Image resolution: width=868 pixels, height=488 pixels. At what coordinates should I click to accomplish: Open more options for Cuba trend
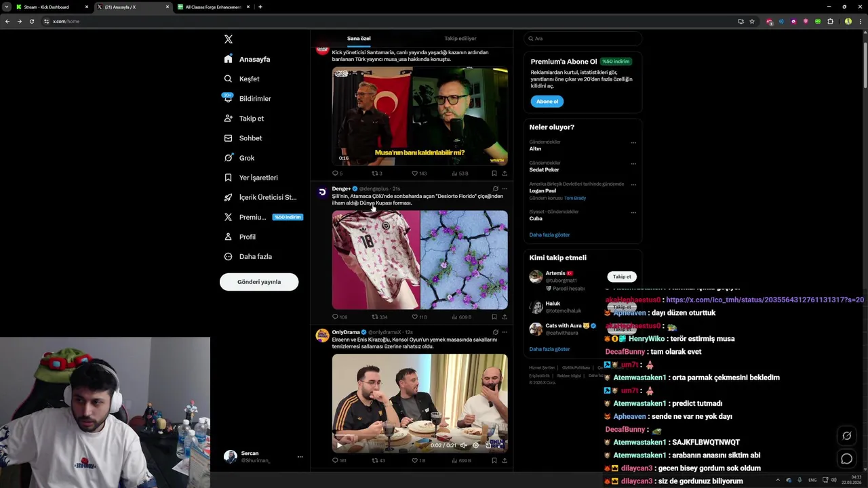coord(633,212)
